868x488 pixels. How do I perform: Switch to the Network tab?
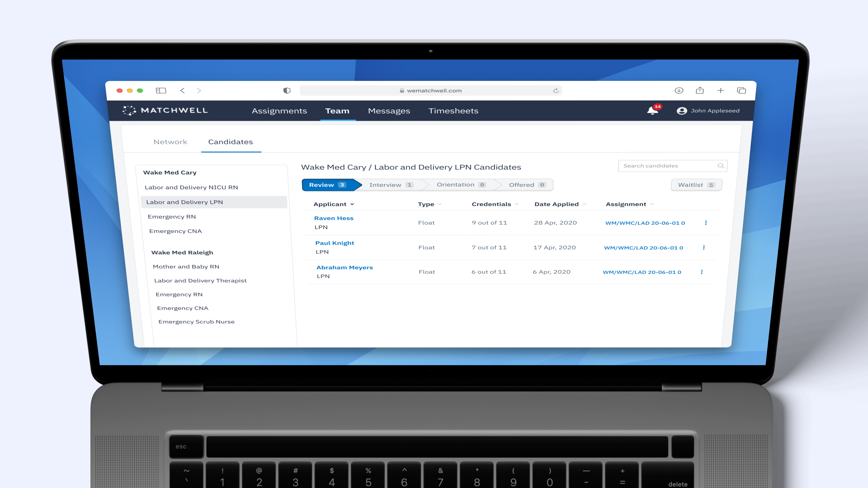tap(170, 142)
